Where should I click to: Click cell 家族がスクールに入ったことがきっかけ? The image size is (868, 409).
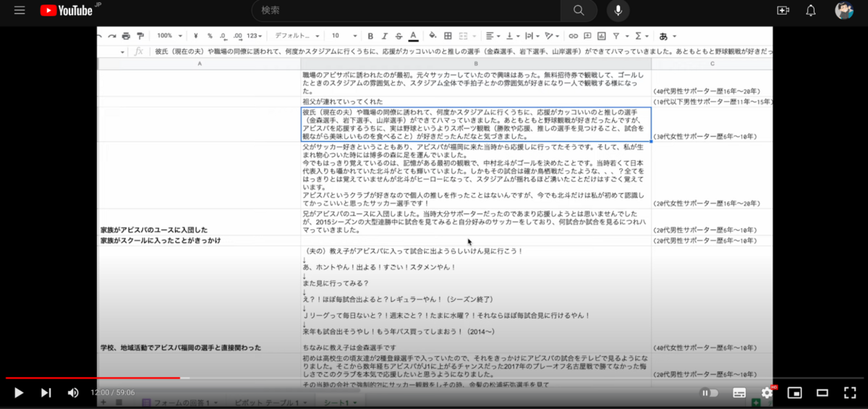[x=200, y=240]
